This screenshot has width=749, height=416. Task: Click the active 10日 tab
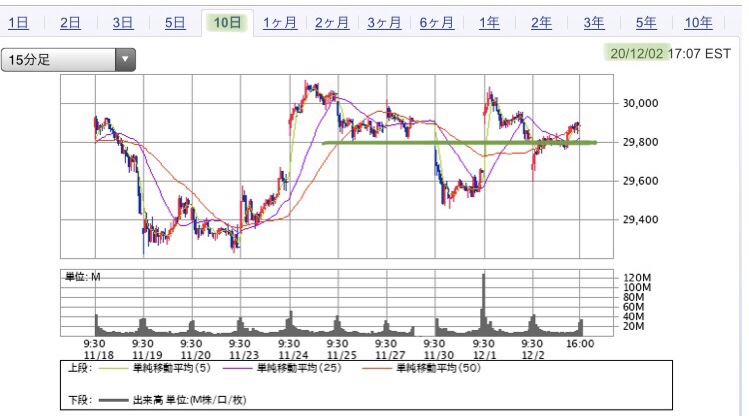pos(227,22)
